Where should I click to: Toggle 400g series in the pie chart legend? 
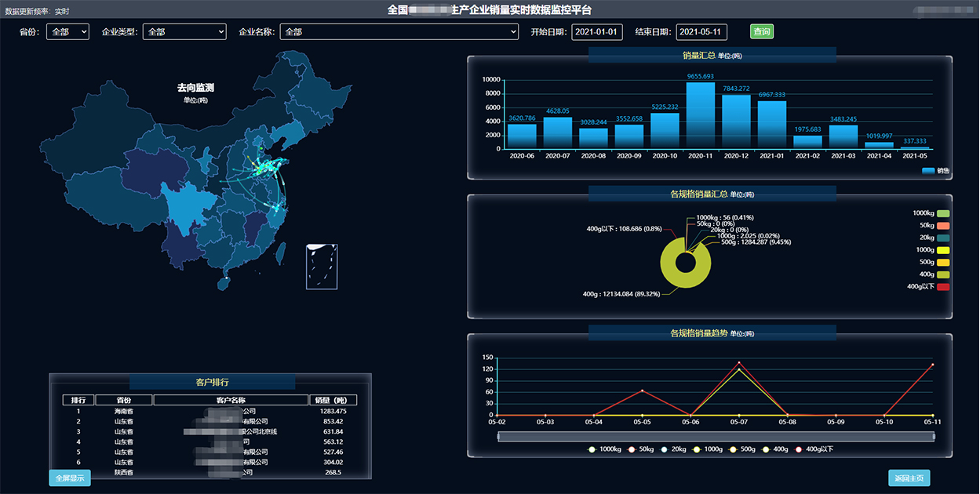934,274
